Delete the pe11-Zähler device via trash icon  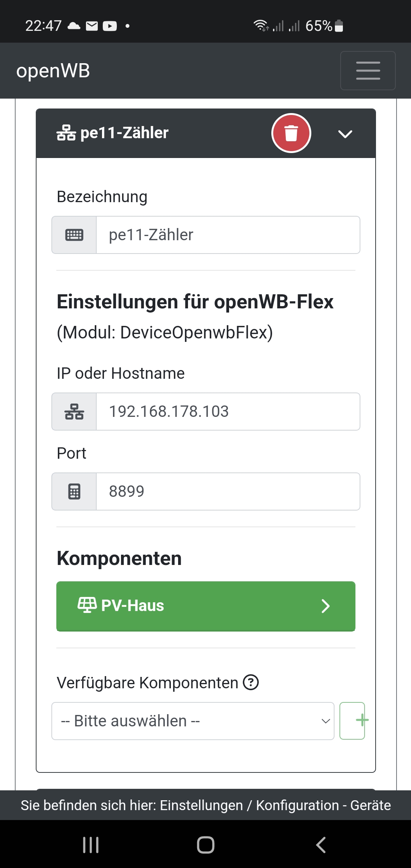pyautogui.click(x=291, y=133)
